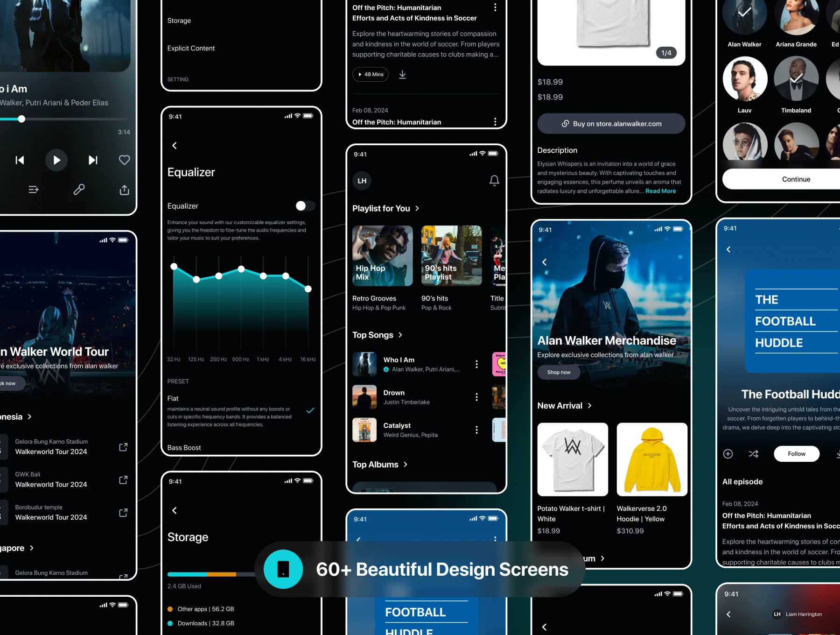
Task: Deselect Alan Walker artist avatar
Action: (744, 13)
